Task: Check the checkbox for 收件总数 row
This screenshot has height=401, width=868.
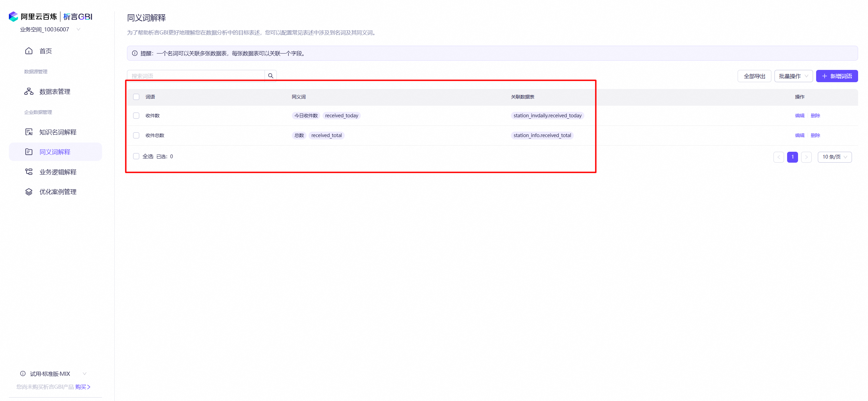Action: [x=136, y=135]
